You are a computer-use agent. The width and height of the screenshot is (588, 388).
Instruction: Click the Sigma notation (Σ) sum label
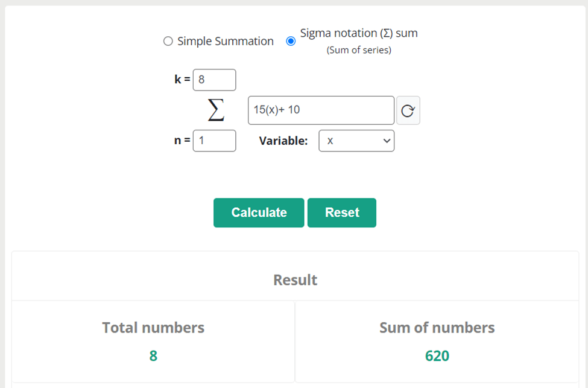tap(359, 33)
